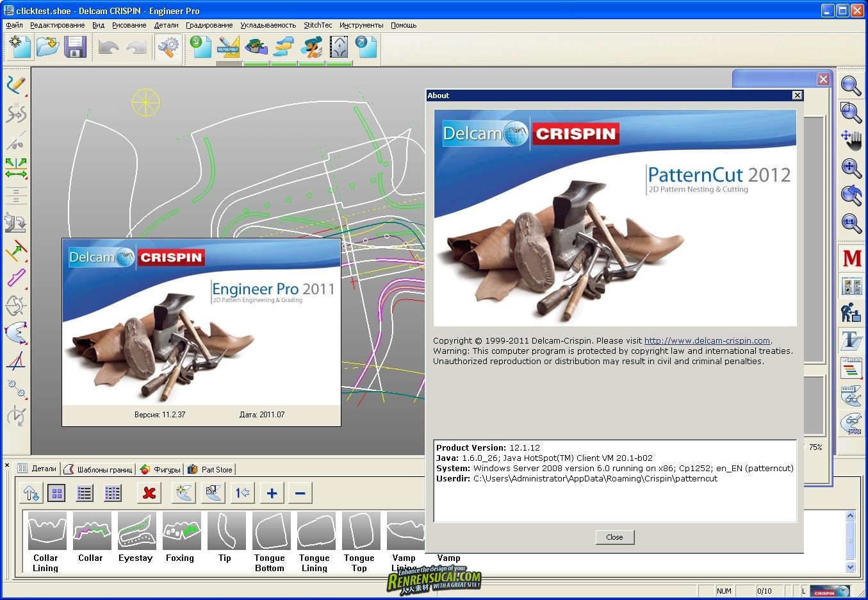The width and height of the screenshot is (868, 600).
Task: Click the magnifier zoom icon in right toolbar
Action: coord(851,85)
